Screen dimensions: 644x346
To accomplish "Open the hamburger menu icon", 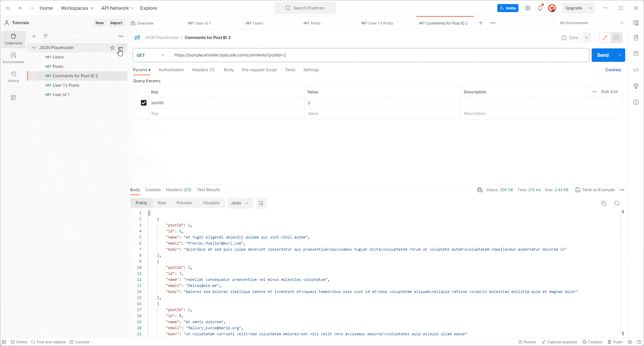I will pyautogui.click(x=8, y=8).
